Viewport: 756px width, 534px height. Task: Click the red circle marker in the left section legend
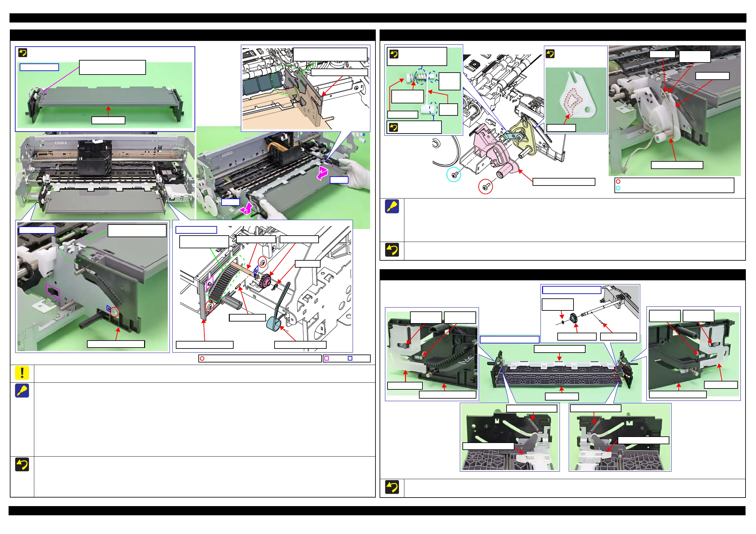click(x=202, y=358)
